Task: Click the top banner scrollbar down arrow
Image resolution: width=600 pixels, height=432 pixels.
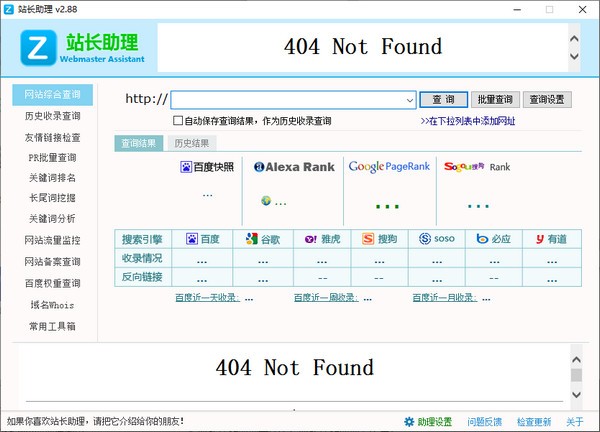Action: coord(574,57)
